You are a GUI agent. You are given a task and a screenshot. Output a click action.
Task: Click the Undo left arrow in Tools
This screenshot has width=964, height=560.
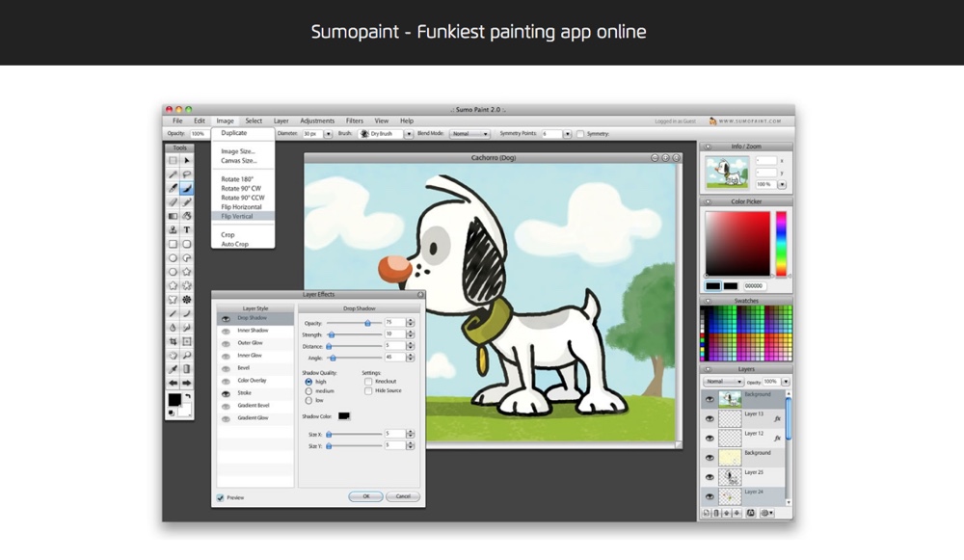(x=173, y=383)
